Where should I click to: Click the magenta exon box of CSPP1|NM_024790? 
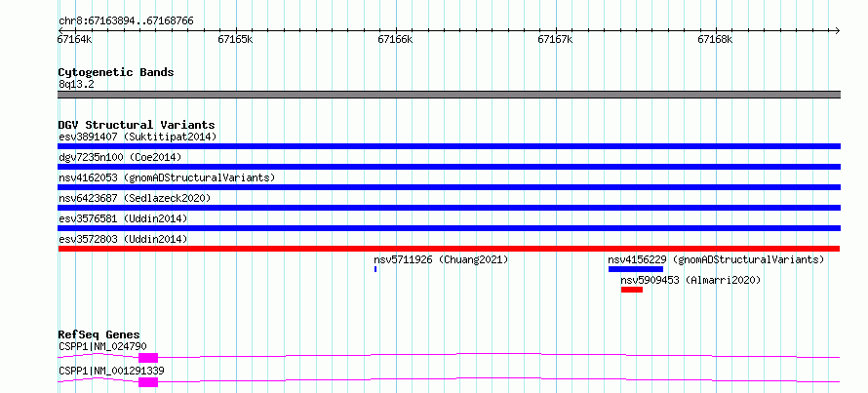pos(148,358)
